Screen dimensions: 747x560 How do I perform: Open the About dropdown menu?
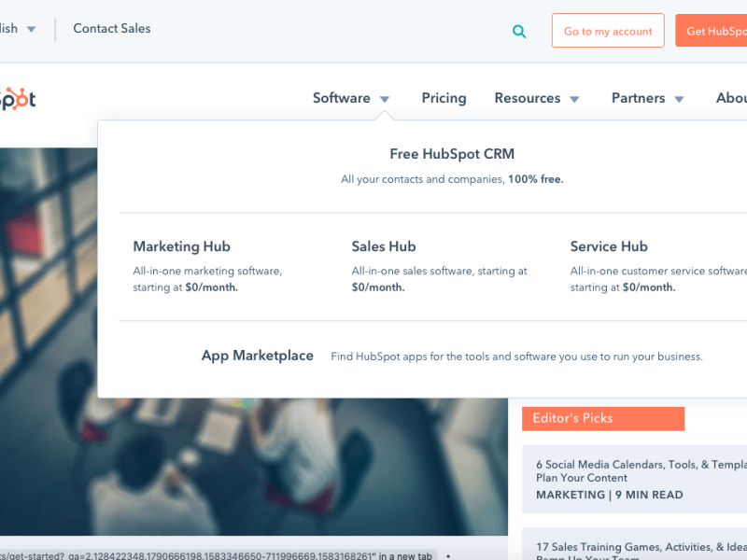731,98
